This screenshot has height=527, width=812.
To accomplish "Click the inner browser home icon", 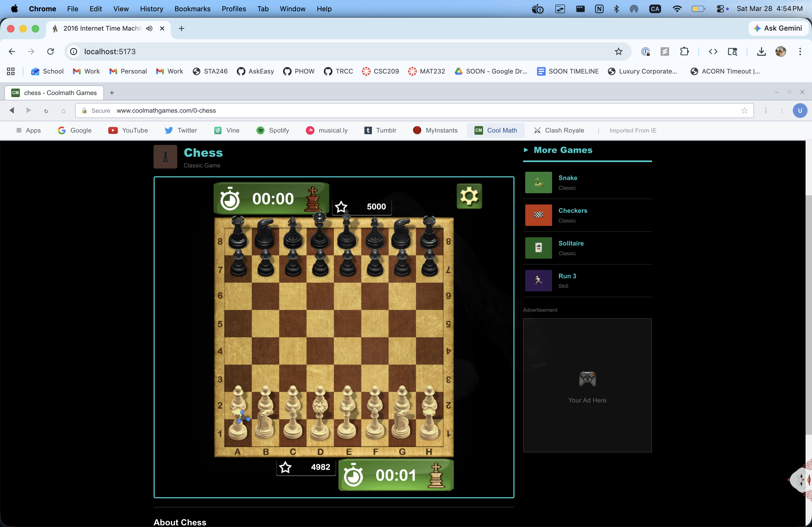I will (x=63, y=111).
